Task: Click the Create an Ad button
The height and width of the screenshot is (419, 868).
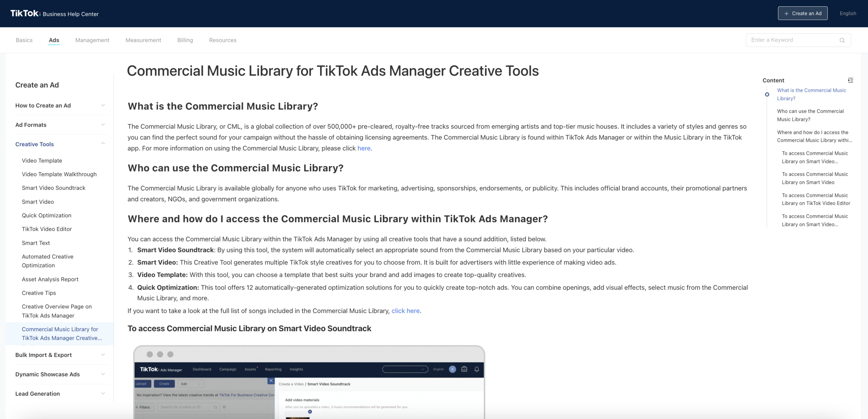Action: [x=802, y=13]
